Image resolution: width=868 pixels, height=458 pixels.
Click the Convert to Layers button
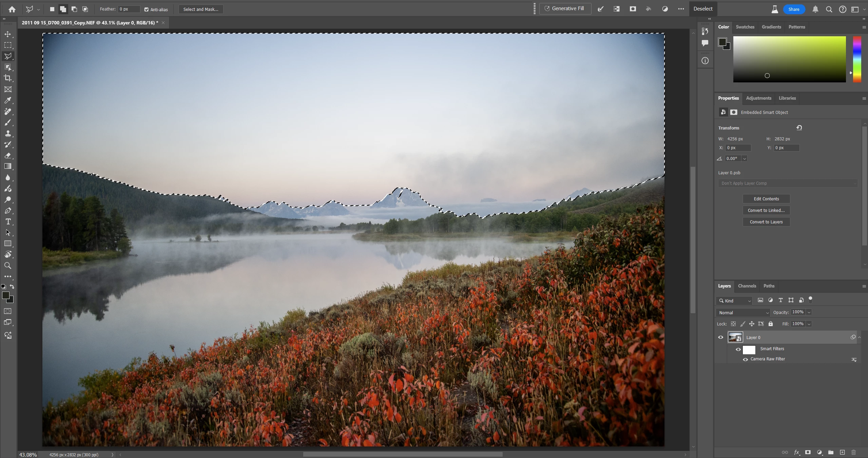click(766, 222)
